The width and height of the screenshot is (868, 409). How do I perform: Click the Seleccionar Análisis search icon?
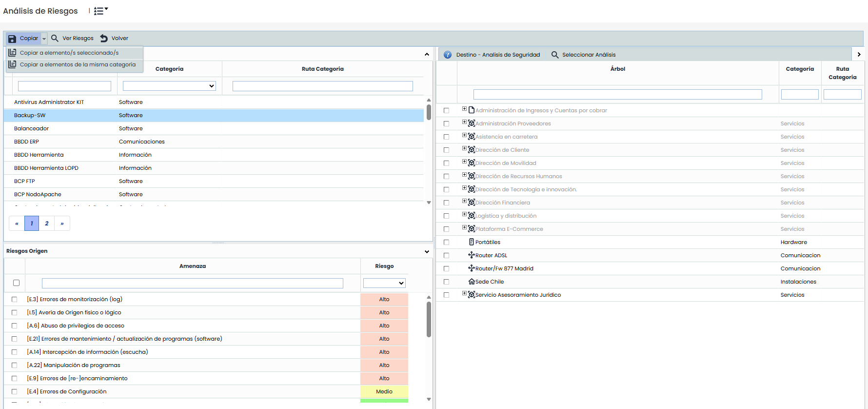[x=555, y=55]
